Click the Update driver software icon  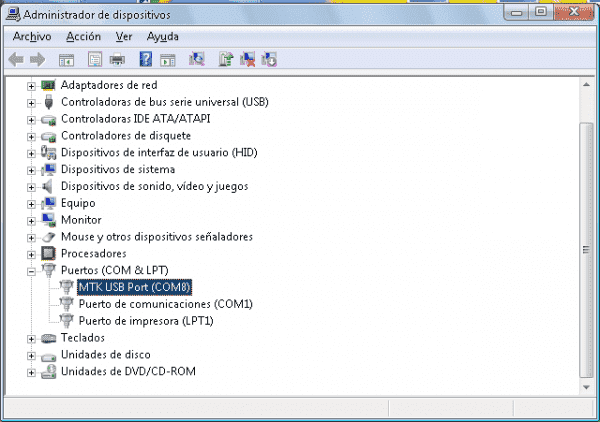tap(226, 59)
